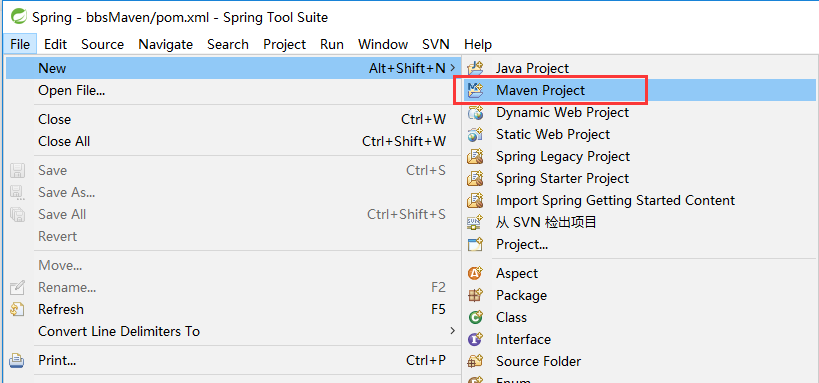Select Spring Starter Project entry
Viewport: 819px width, 383px height.
point(640,178)
